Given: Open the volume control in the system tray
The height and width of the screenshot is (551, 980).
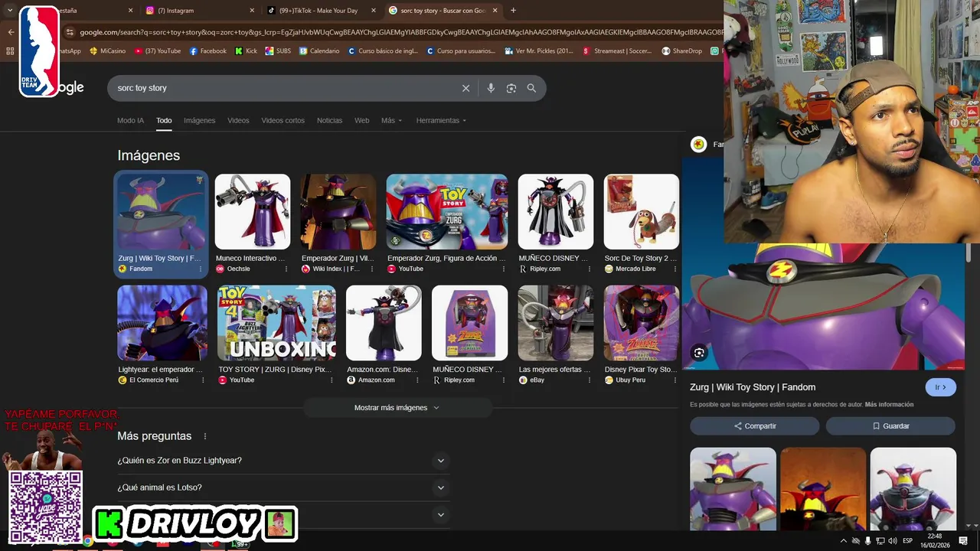Looking at the screenshot, I should [x=893, y=540].
